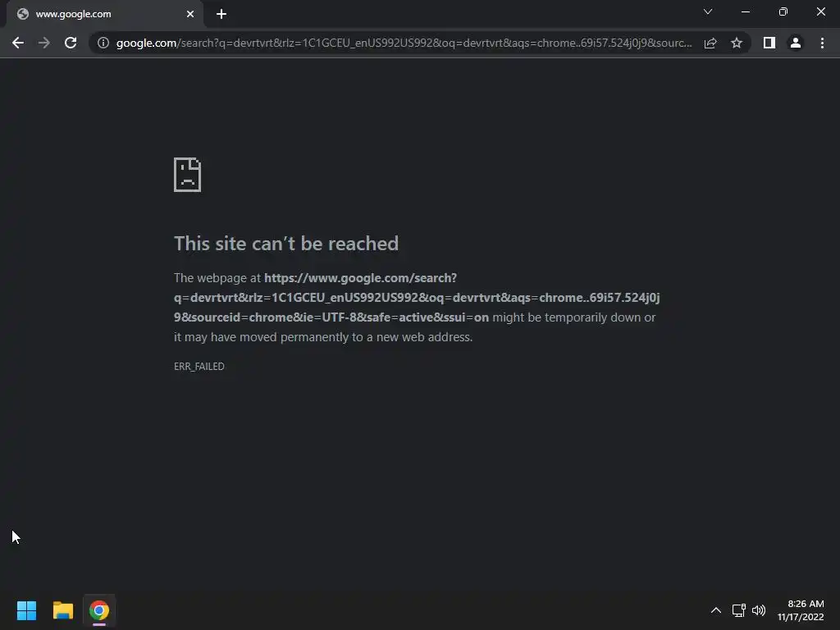Viewport: 840px width, 630px height.
Task: Click the sad page error icon
Action: pos(188,175)
